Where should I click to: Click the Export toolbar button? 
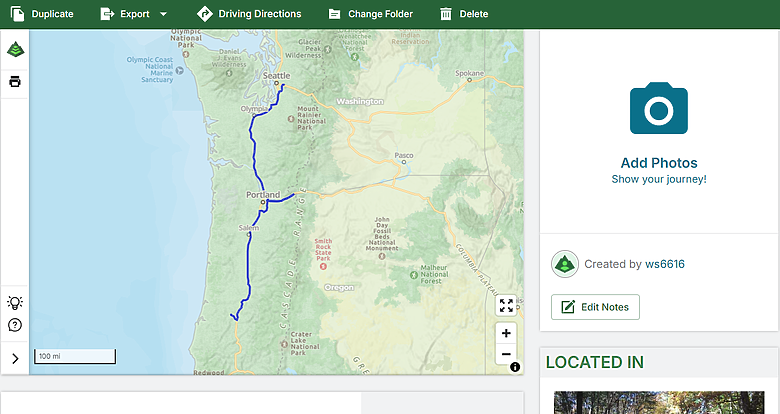125,14
